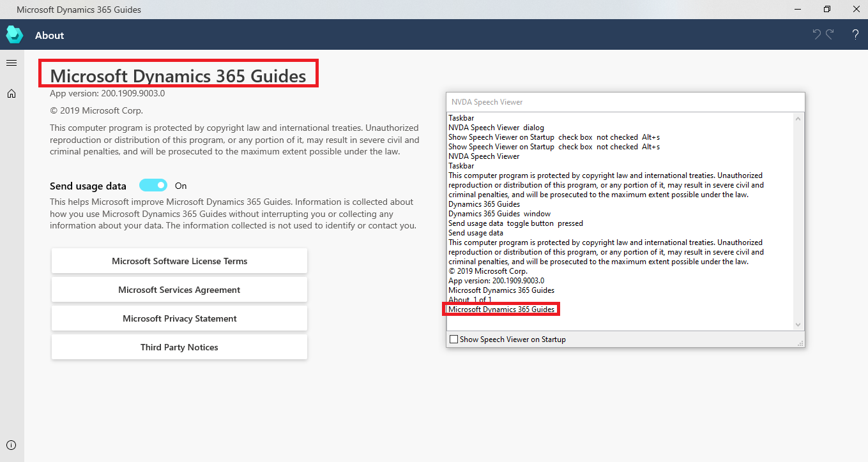Click the NVDA Speech Viewer title bar
This screenshot has width=868, height=462.
[625, 102]
